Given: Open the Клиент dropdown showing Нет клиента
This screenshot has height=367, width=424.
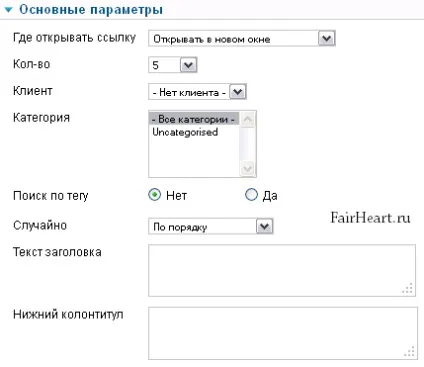Looking at the screenshot, I should tap(197, 92).
